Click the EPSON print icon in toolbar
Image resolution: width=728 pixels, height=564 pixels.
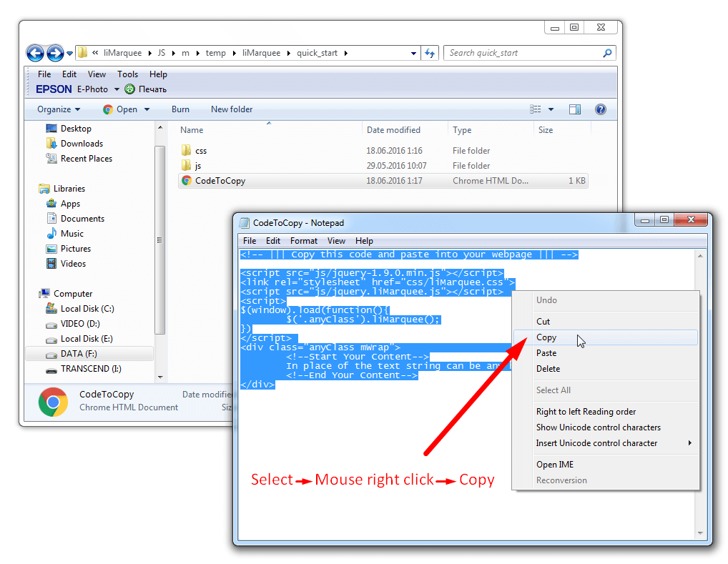(130, 89)
